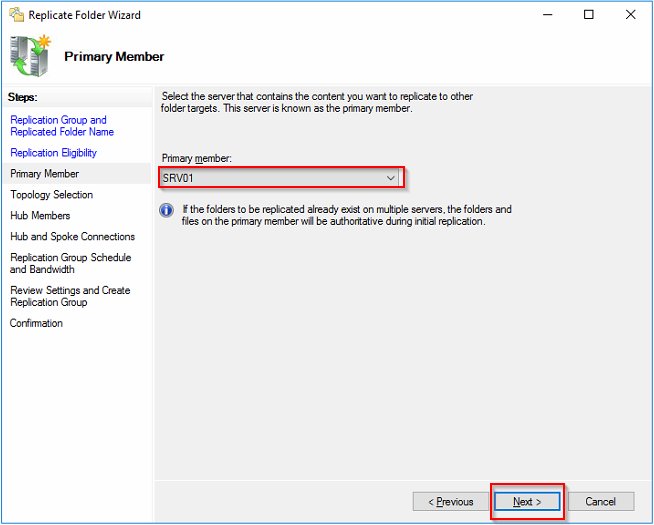
Task: Click the Hub Members step
Action: pos(40,216)
